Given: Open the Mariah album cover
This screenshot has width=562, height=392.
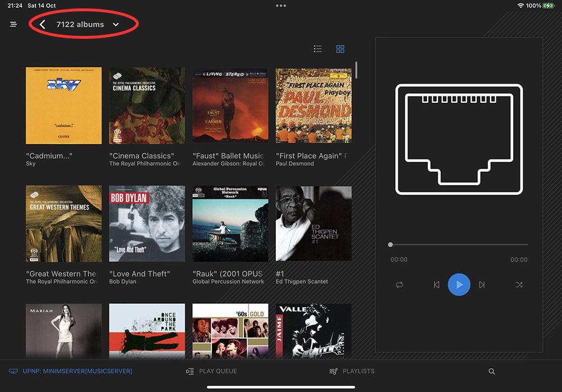Looking at the screenshot, I should (x=64, y=331).
